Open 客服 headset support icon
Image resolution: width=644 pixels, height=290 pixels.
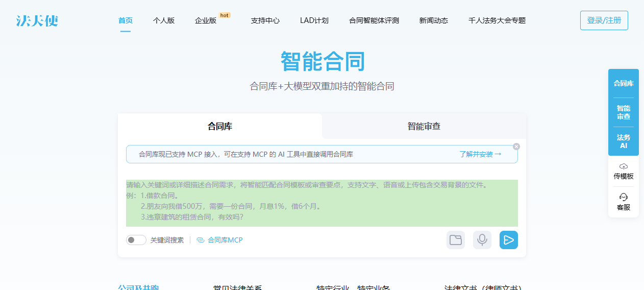click(624, 197)
